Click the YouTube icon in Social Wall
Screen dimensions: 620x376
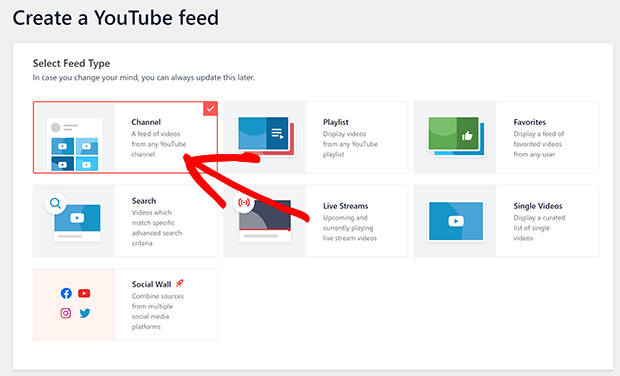click(84, 293)
